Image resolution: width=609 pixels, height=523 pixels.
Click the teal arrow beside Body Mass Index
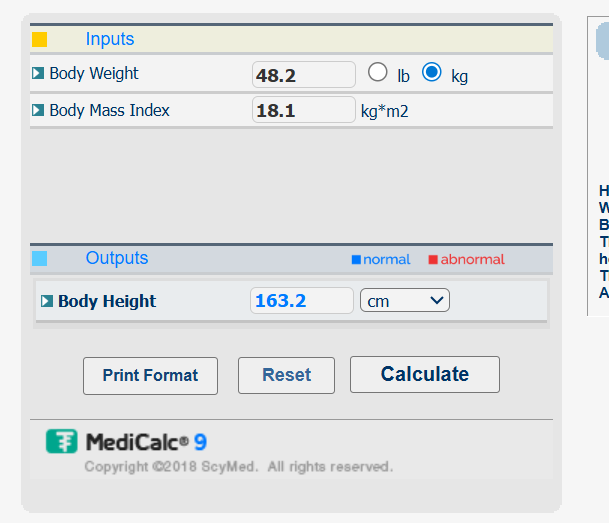coord(38,110)
